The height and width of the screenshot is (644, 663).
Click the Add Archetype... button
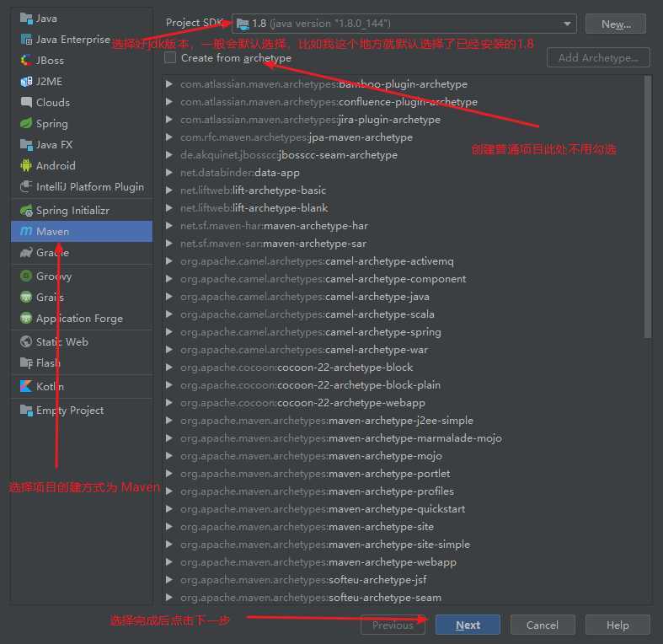598,57
